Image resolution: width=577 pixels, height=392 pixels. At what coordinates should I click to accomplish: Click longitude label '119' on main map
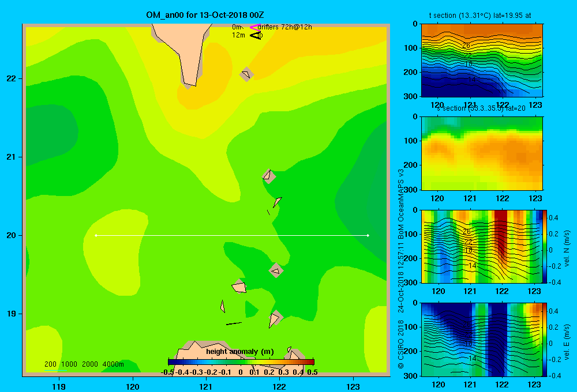coord(59,386)
